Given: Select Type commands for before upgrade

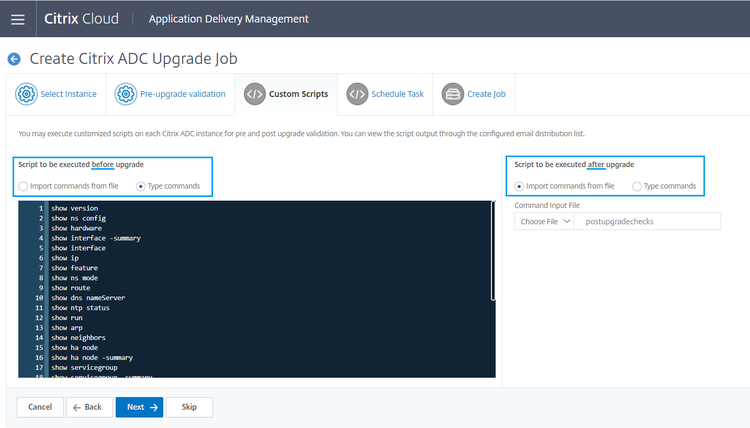Looking at the screenshot, I should tap(141, 186).
